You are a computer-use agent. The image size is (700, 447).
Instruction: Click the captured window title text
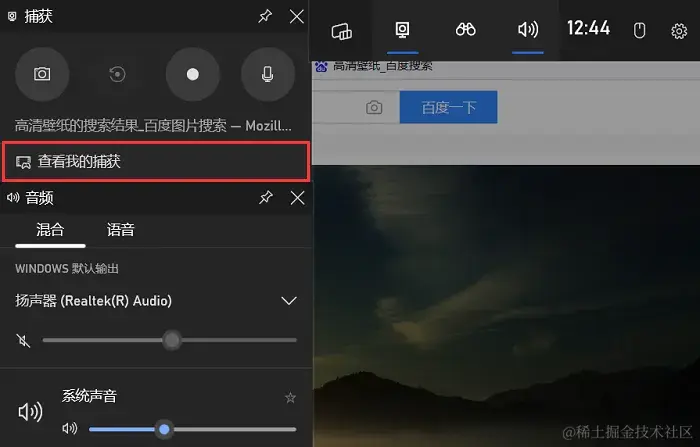[153, 126]
